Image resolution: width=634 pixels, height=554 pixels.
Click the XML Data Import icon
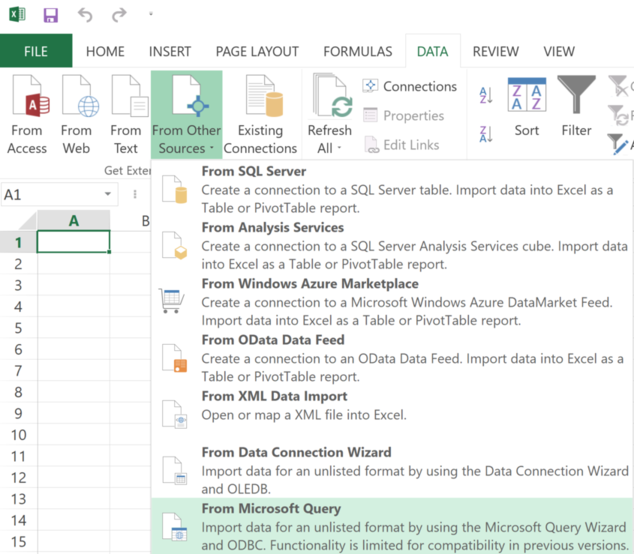point(175,414)
